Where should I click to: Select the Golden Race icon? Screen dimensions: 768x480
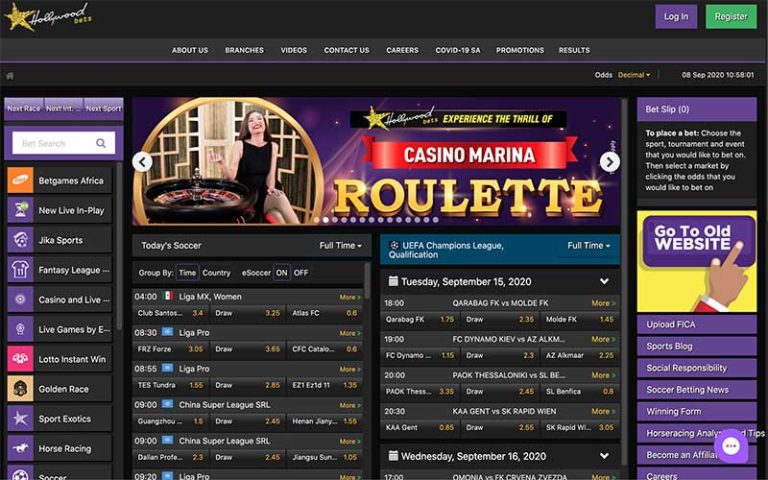(21, 389)
